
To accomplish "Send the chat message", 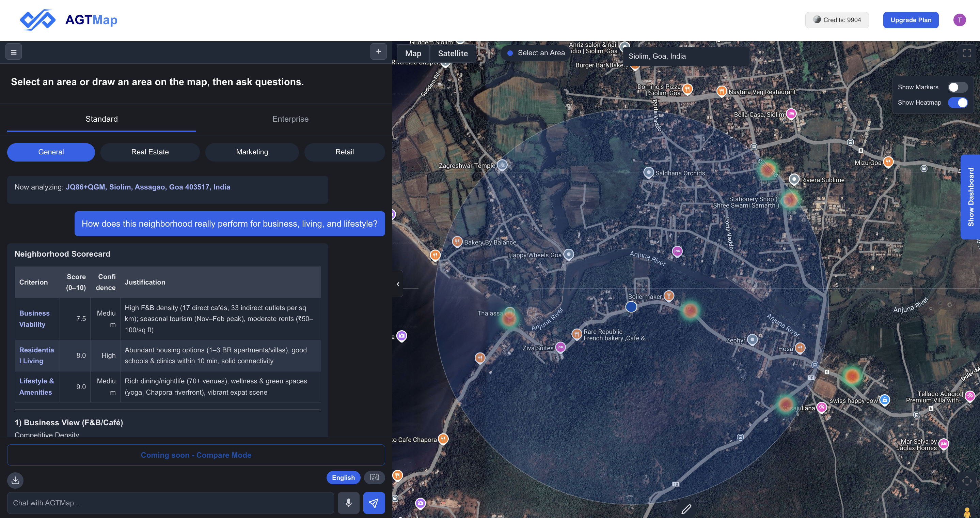I will click(374, 503).
